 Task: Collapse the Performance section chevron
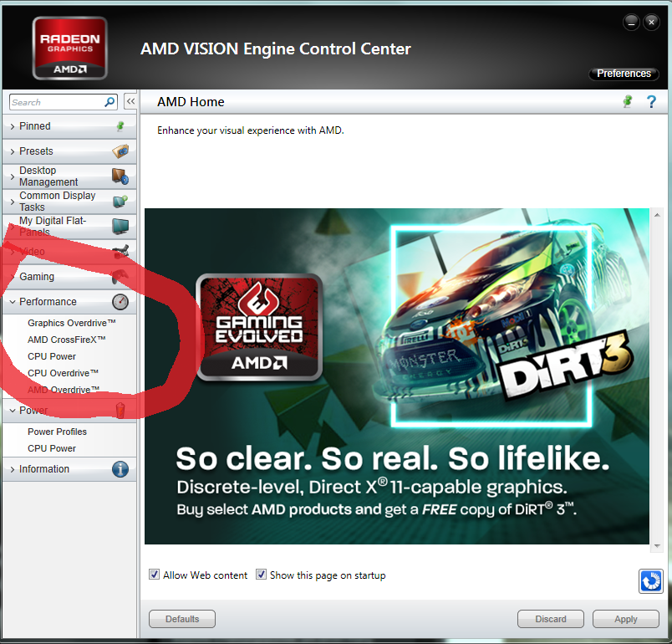click(x=13, y=302)
